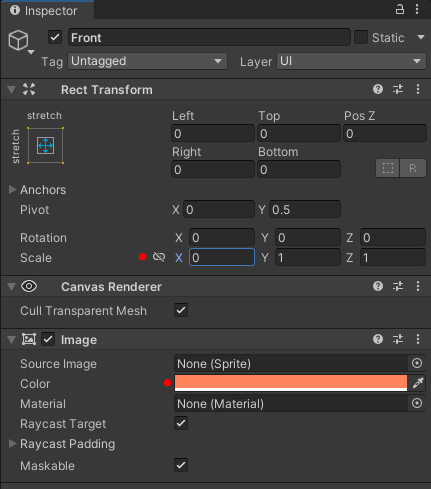This screenshot has width=431, height=489.
Task: Enable Rect Transform blueprint mode button
Action: point(388,168)
